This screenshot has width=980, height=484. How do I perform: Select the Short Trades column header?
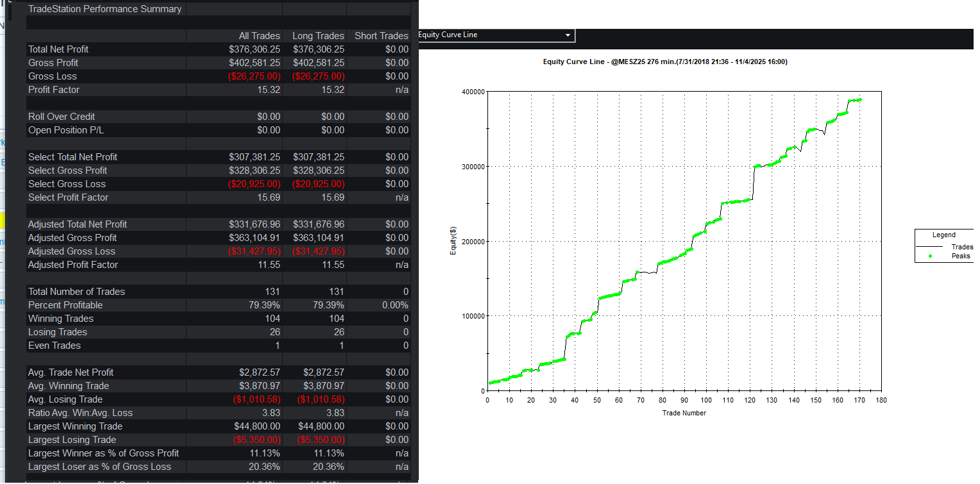[x=381, y=36]
